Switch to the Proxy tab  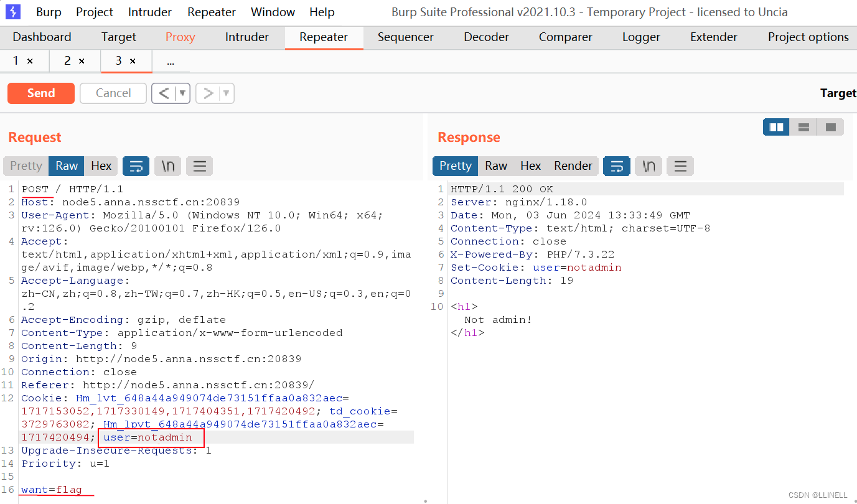[x=180, y=37]
